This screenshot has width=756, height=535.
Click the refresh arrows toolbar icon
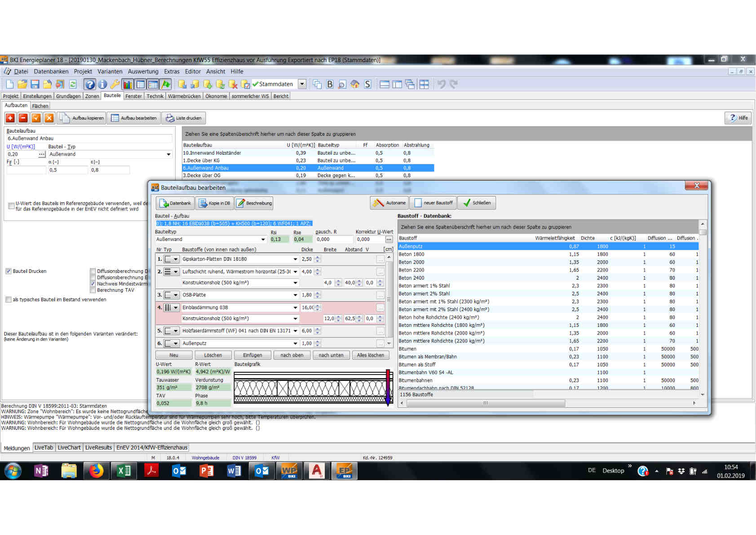click(x=73, y=84)
